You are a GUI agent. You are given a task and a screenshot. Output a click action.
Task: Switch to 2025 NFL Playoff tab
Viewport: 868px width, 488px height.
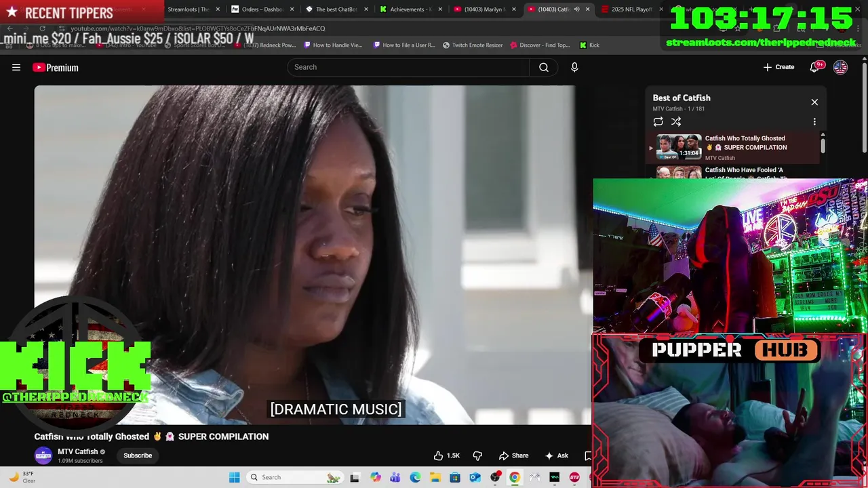coord(632,9)
